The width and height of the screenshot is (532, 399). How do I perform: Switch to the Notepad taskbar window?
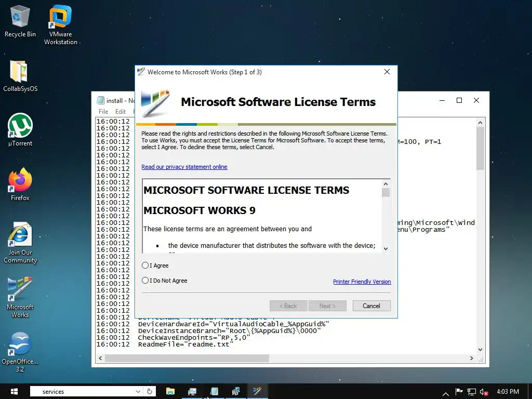pyautogui.click(x=214, y=392)
